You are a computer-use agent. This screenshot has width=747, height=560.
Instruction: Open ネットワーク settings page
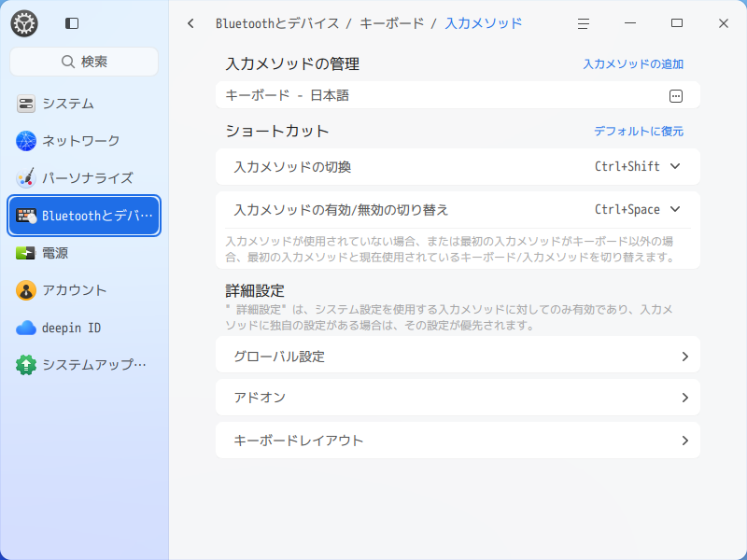click(84, 141)
